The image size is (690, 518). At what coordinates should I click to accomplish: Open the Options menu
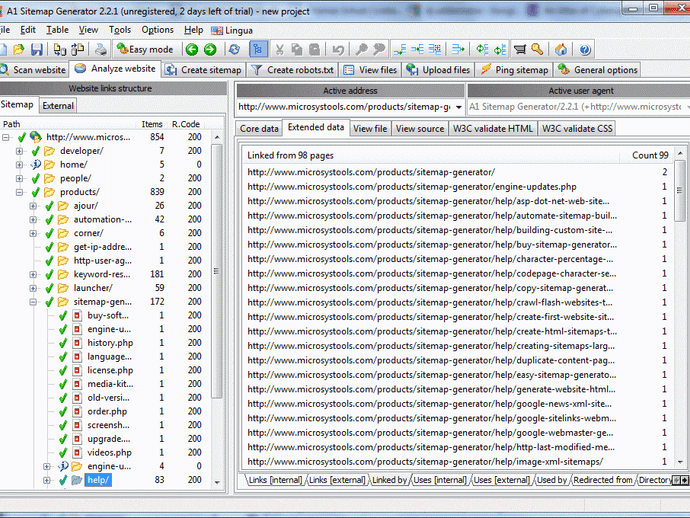157,30
